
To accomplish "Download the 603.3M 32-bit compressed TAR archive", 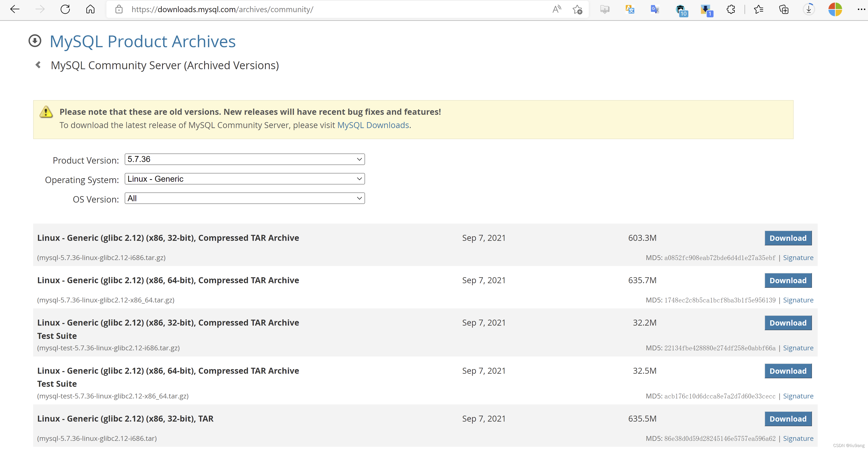I will (788, 238).
